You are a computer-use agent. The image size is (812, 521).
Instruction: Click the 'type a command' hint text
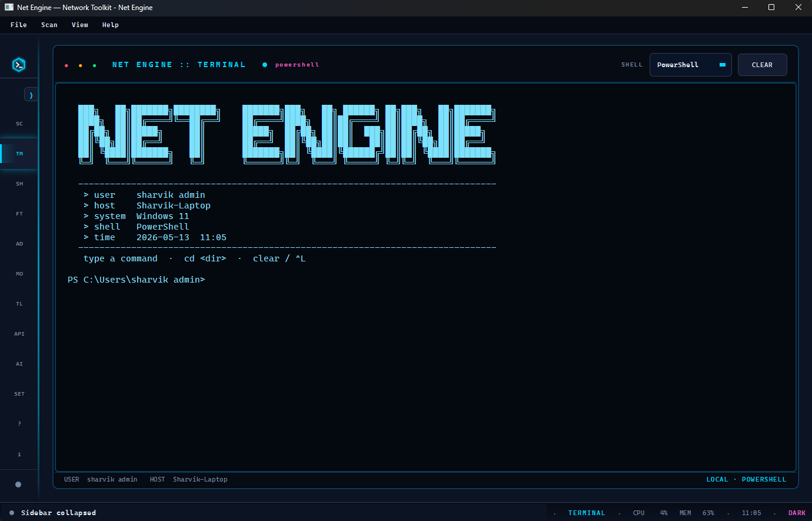[121, 258]
